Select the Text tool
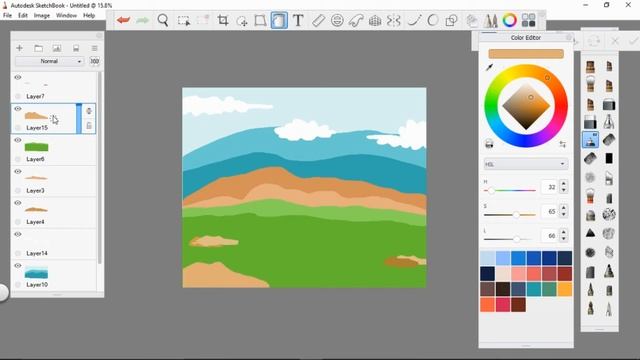The width and height of the screenshot is (640, 360). click(x=298, y=20)
